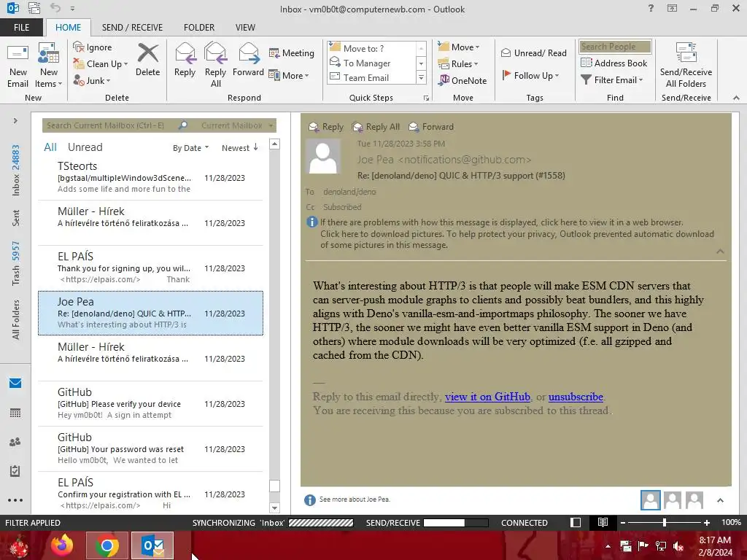The width and height of the screenshot is (747, 560).
Task: Toggle Newest sort order arrow
Action: [256, 147]
